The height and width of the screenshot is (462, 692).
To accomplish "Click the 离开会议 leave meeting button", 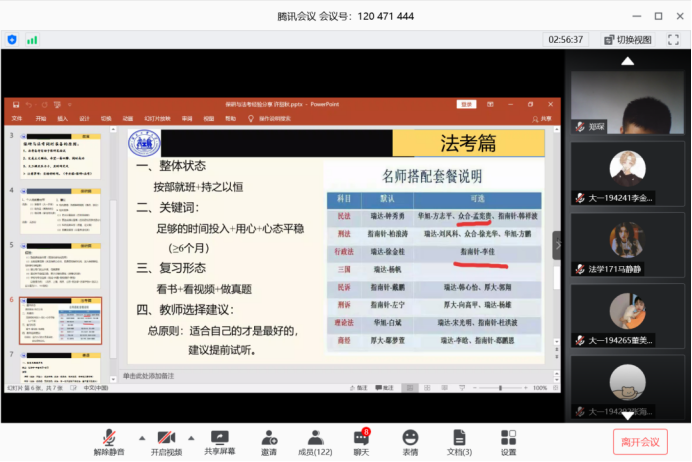I will tap(640, 442).
